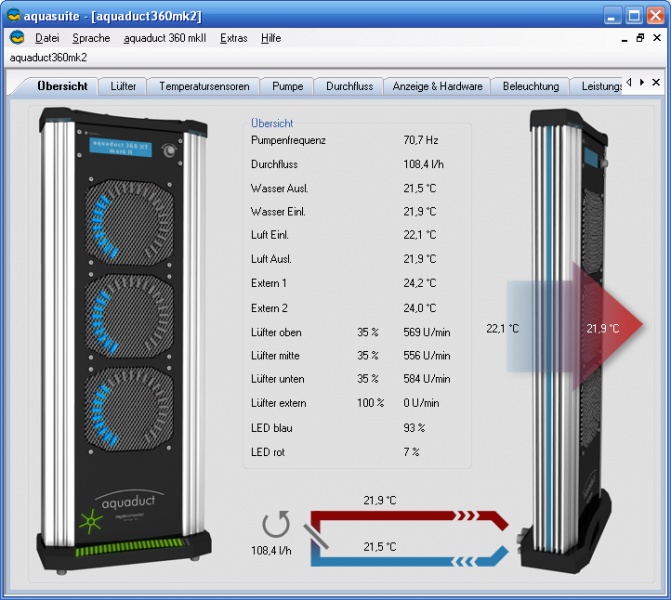Click the blue display on the aquaduct
The width and height of the screenshot is (671, 600).
pyautogui.click(x=120, y=148)
